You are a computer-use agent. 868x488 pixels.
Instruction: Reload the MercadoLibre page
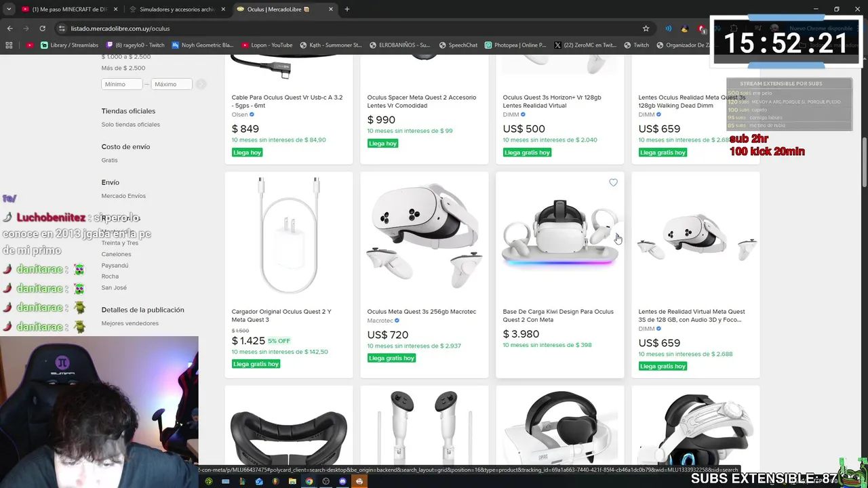(42, 28)
